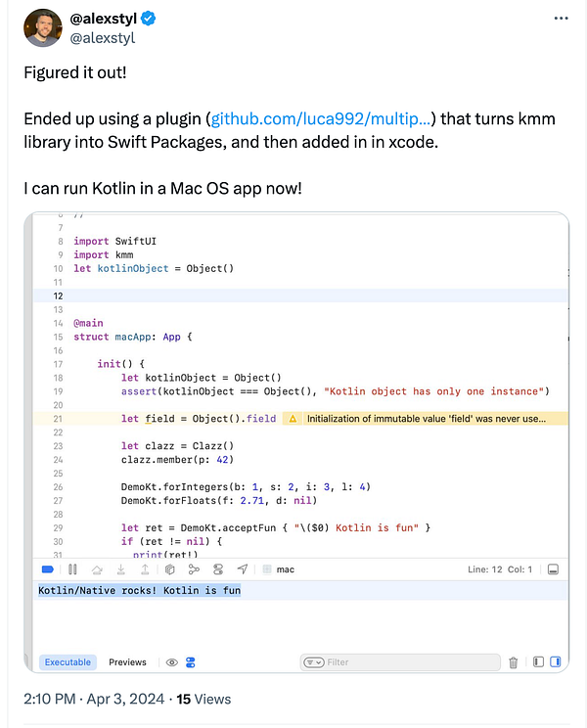Clear the console with trash icon
This screenshot has width=587, height=728.
[x=514, y=662]
